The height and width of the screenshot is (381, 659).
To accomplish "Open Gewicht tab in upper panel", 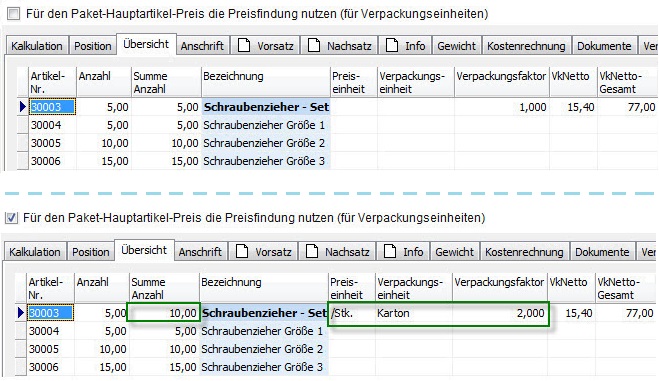I will (456, 46).
